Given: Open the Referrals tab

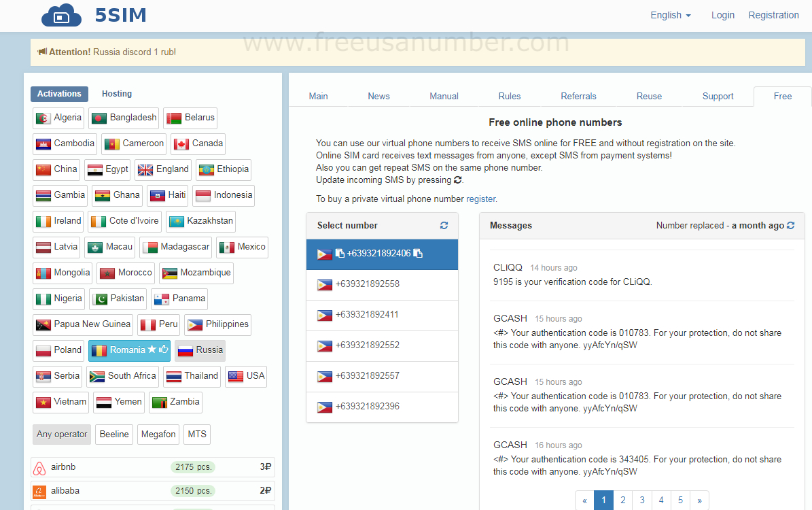Looking at the screenshot, I should coord(578,97).
